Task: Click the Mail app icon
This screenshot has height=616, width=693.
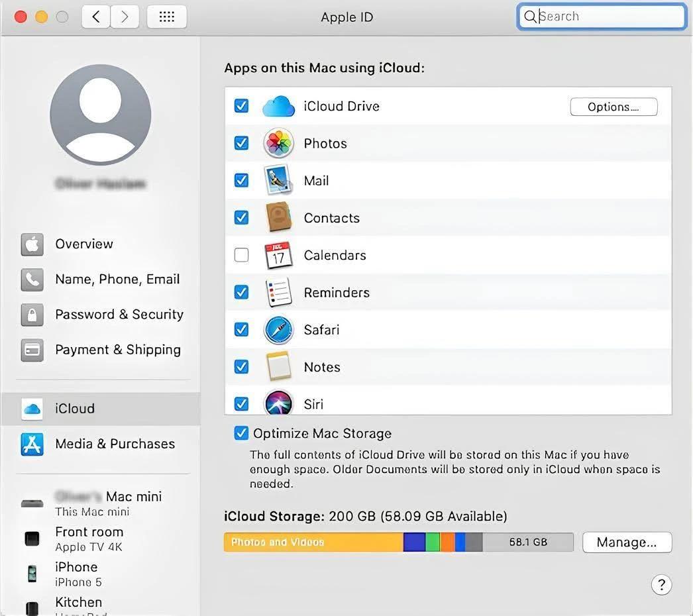Action: tap(278, 180)
